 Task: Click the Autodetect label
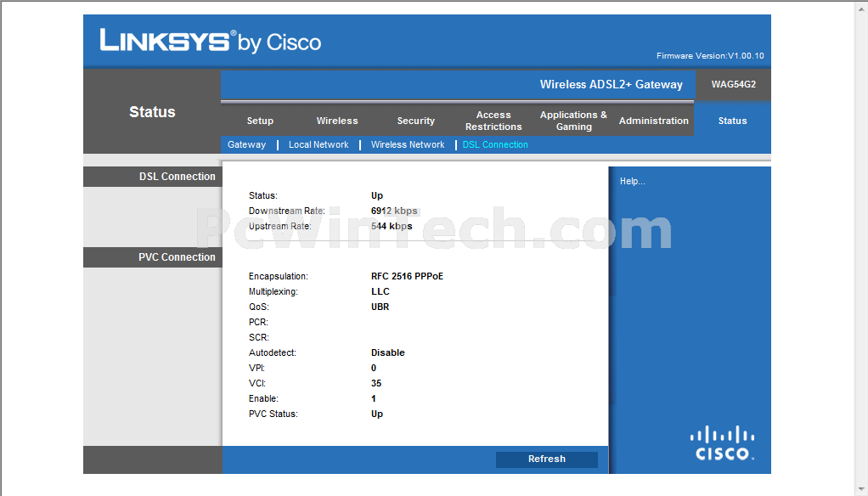click(x=272, y=352)
